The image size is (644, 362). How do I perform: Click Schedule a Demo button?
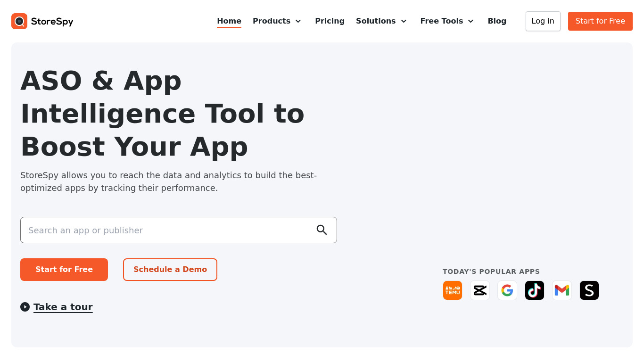coord(170,270)
